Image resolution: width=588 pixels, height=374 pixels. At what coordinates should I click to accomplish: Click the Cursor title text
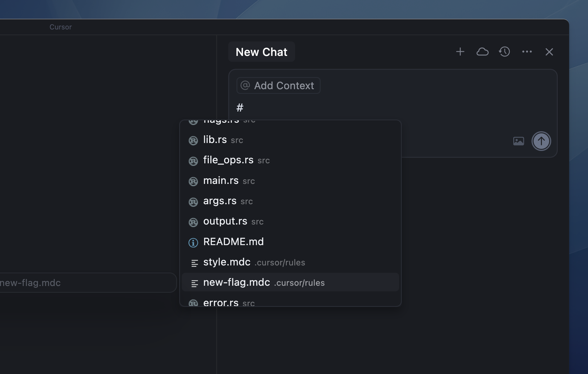point(61,27)
